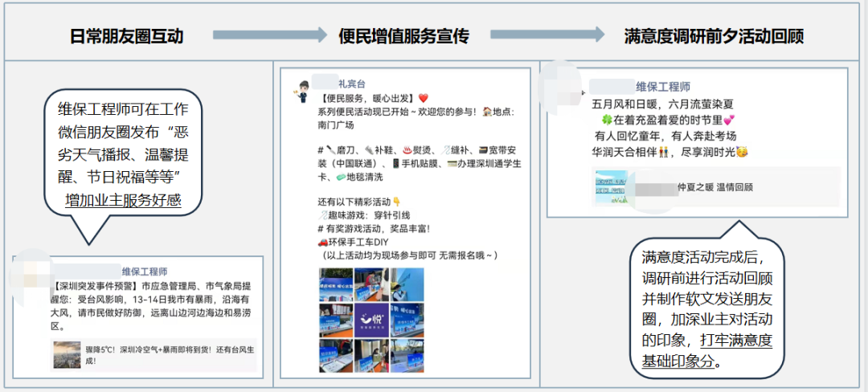Click the 维保工程师 name above 五月风和日暖
868x392 pixels.
point(663,87)
